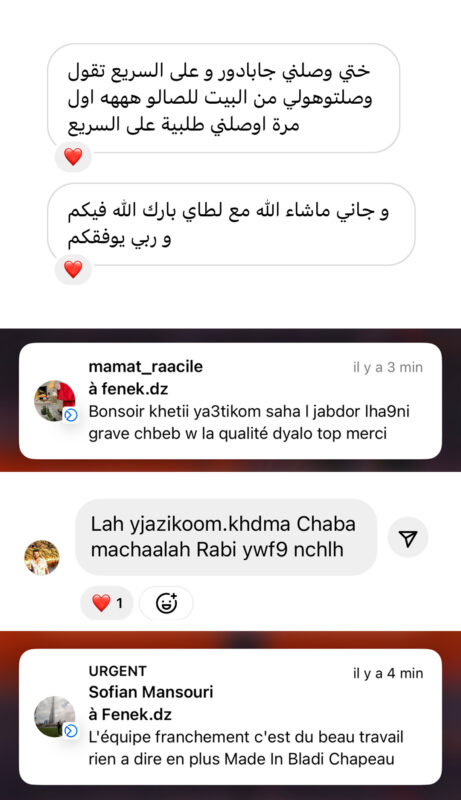Select the second Arabic message bubble
This screenshot has width=461, height=800.
(231, 224)
